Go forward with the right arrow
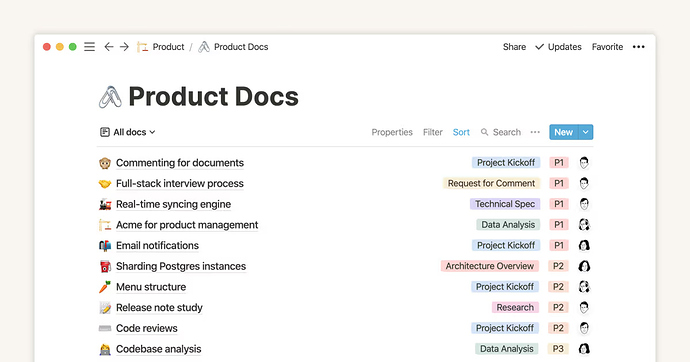The width and height of the screenshot is (690, 362). pos(125,47)
